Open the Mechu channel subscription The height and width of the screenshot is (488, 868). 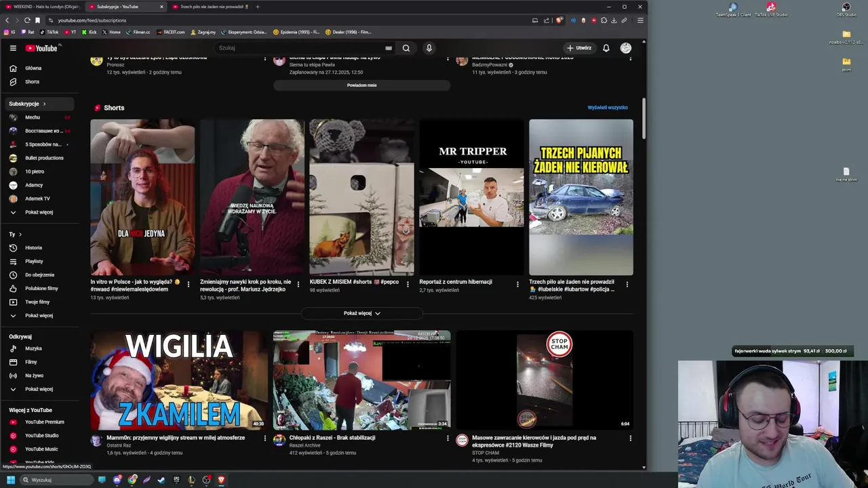click(x=41, y=117)
